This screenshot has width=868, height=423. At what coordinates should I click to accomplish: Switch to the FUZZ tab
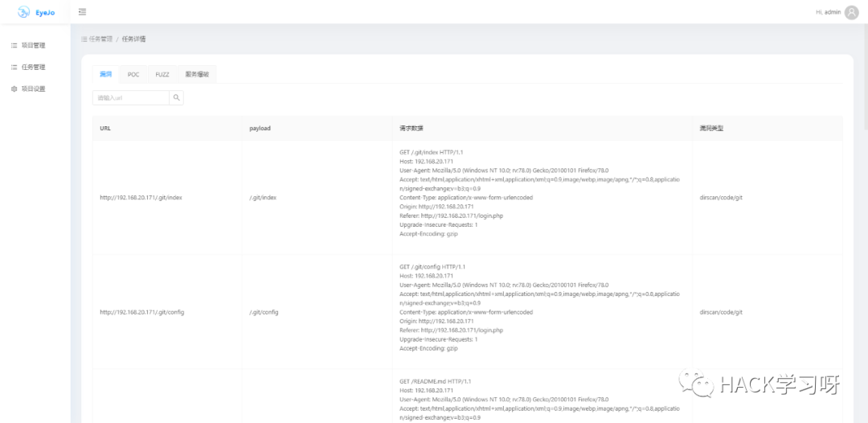[x=162, y=74]
